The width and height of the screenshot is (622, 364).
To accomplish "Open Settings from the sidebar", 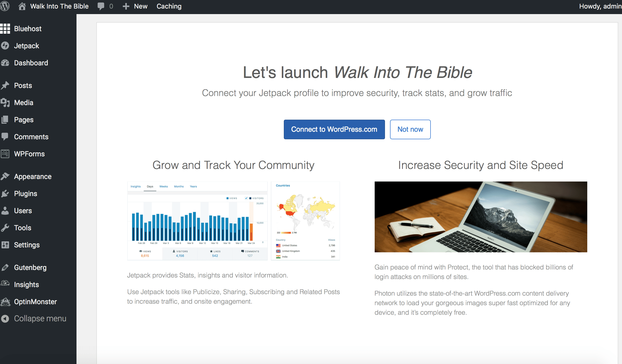I will click(x=27, y=245).
